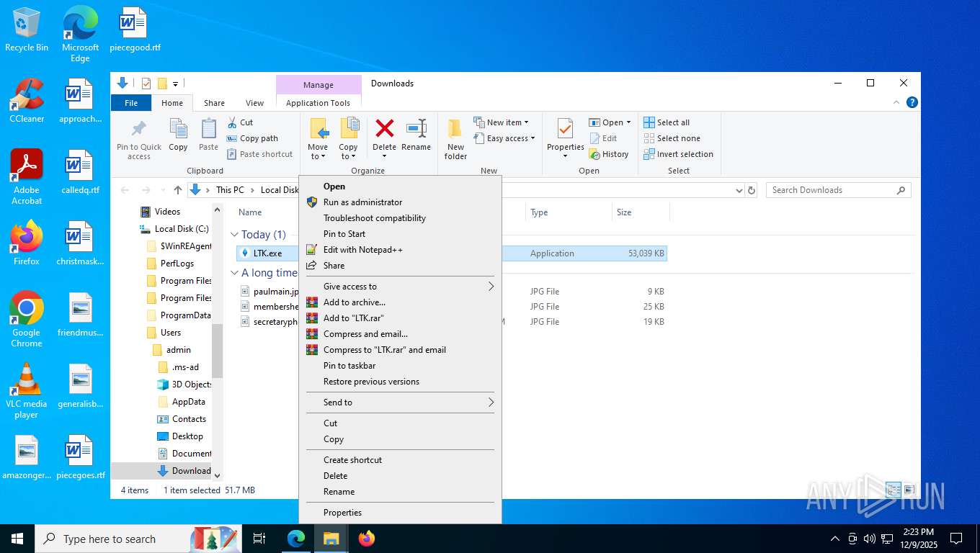Click the Type column header

pyautogui.click(x=569, y=212)
